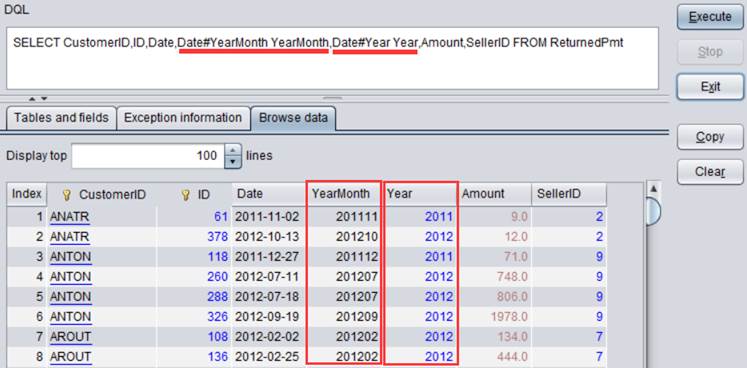Click the Date column header
Viewport: 747px width, 368px height.
click(269, 194)
